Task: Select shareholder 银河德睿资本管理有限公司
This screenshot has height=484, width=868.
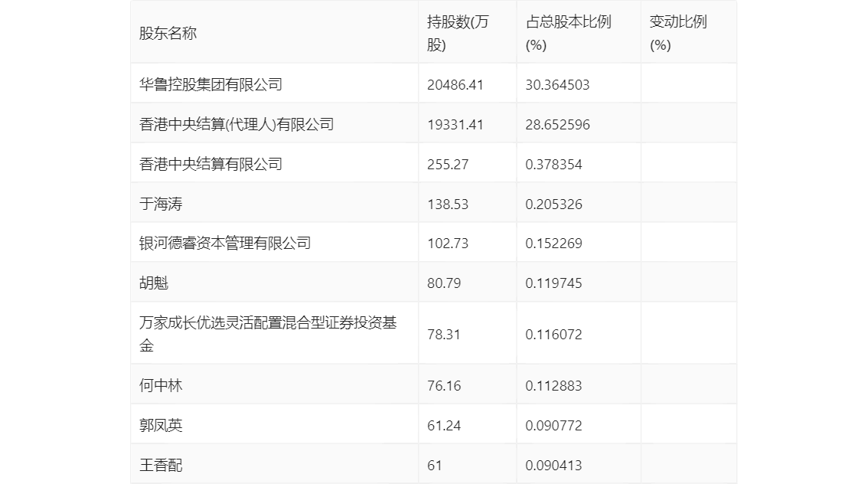Action: click(225, 243)
